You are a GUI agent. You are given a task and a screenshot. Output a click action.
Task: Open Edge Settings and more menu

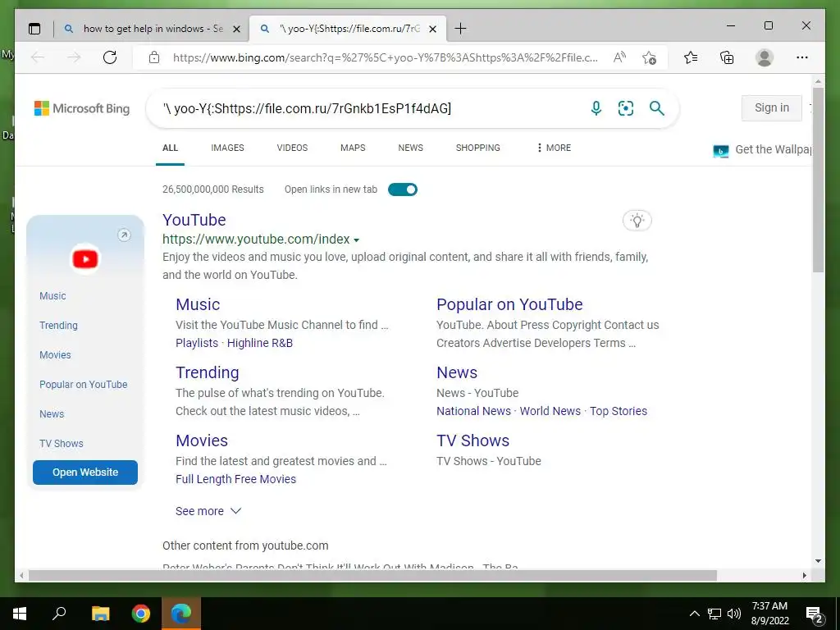point(802,57)
